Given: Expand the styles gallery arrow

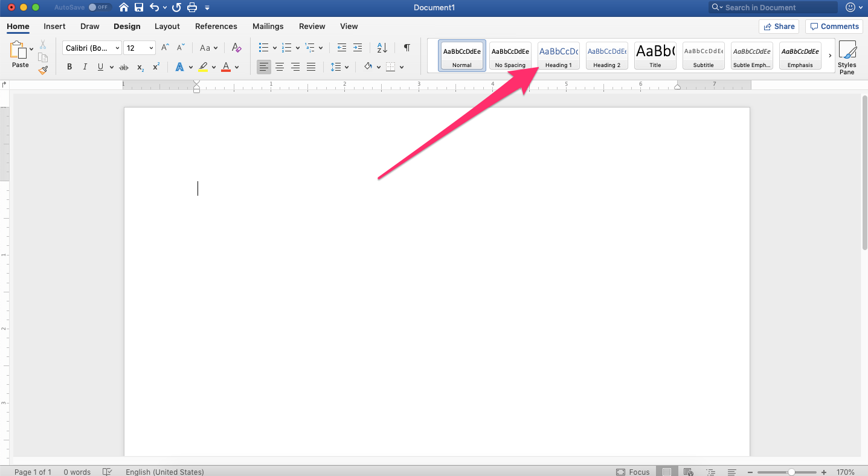Looking at the screenshot, I should 830,56.
